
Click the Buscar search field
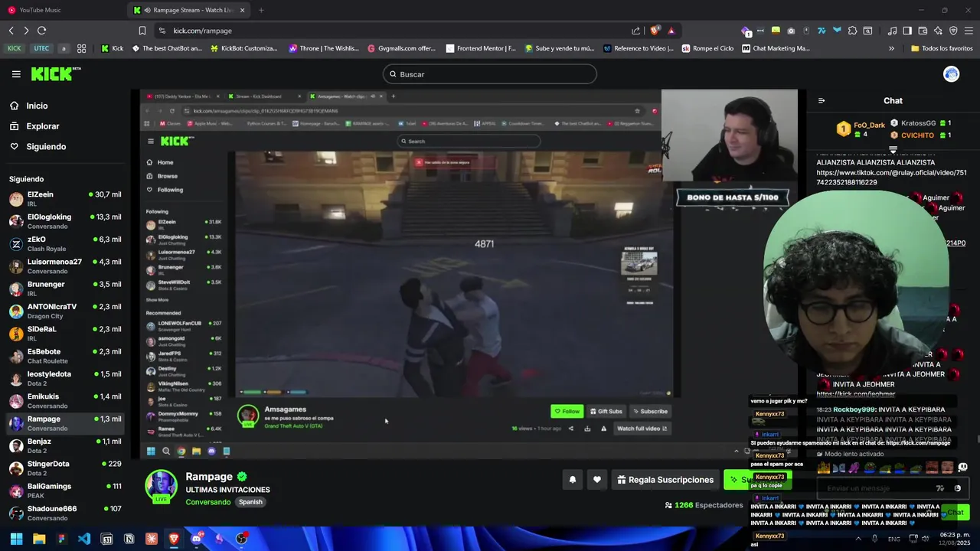[490, 74]
